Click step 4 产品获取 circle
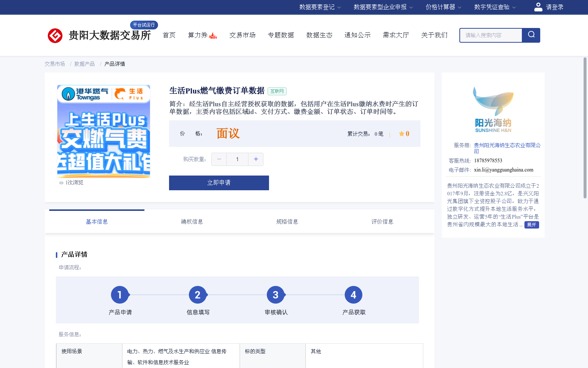 (354, 295)
